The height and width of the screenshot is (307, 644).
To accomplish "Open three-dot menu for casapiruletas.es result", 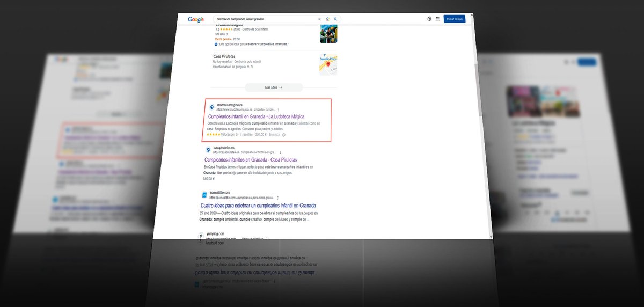I will (280, 152).
